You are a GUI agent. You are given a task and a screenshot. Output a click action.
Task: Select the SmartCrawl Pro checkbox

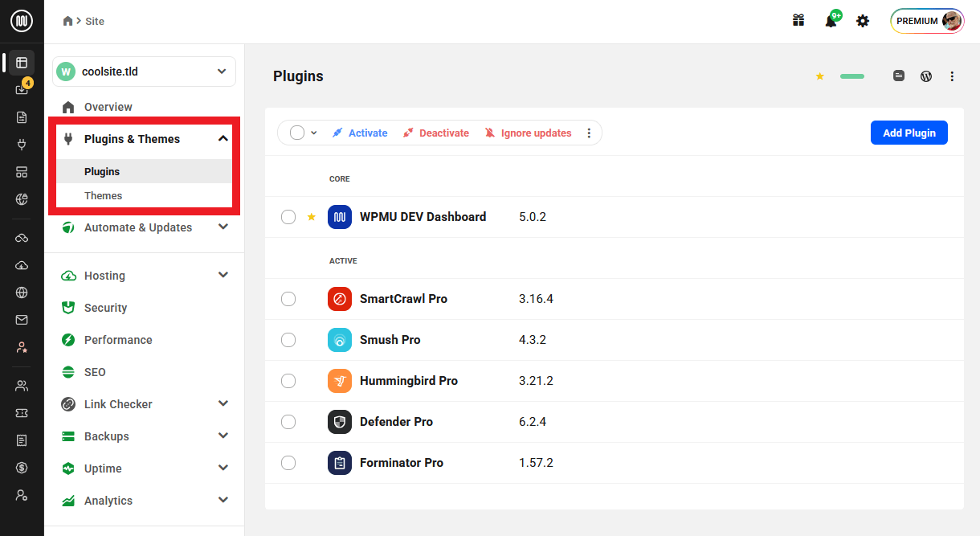288,299
